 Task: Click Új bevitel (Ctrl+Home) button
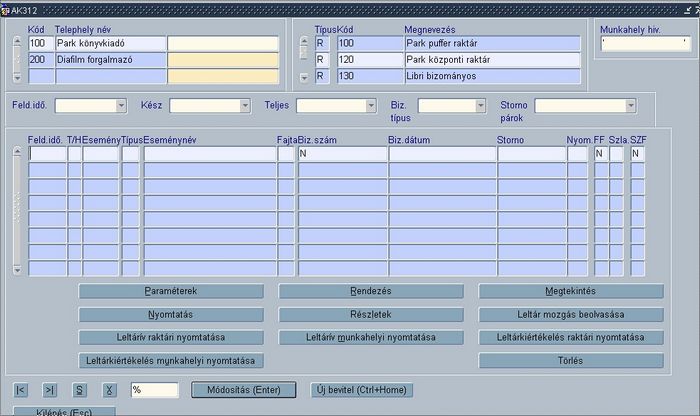point(362,390)
